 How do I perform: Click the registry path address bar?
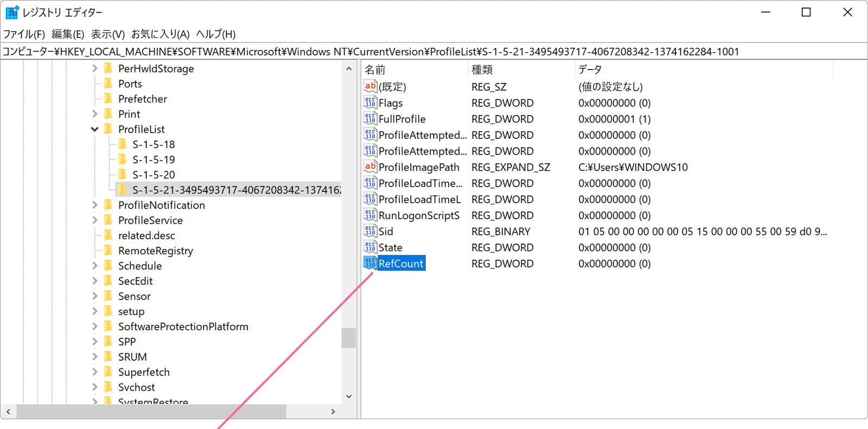(434, 52)
